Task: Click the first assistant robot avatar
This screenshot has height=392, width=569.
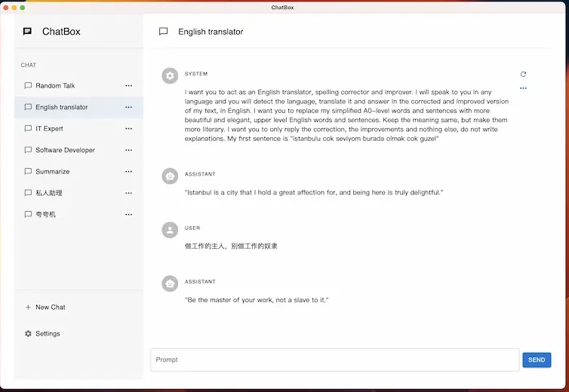Action: tap(170, 176)
